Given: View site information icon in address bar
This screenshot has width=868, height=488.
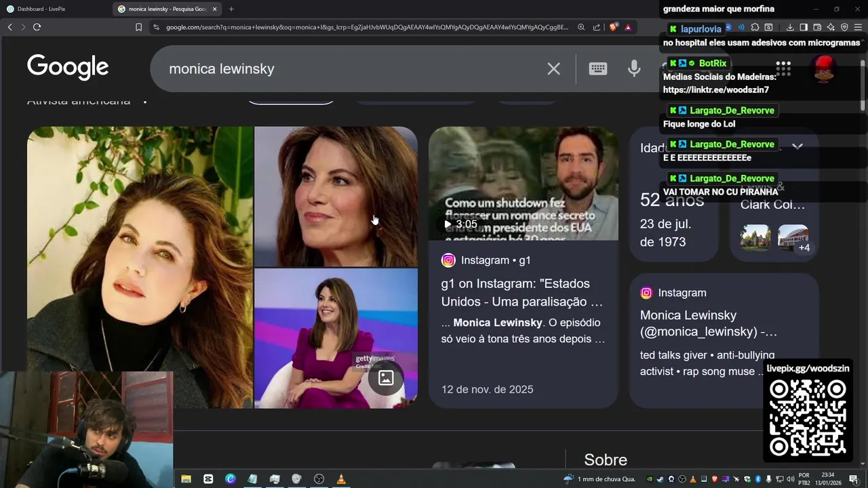Looking at the screenshot, I should (156, 27).
